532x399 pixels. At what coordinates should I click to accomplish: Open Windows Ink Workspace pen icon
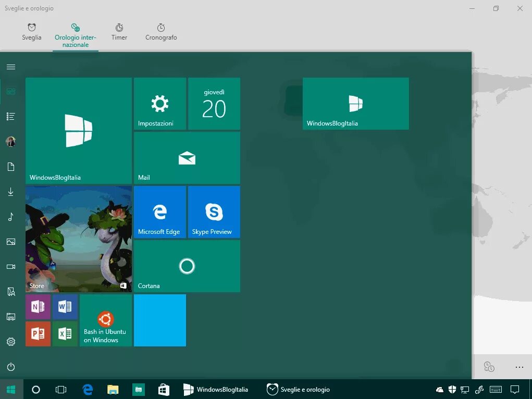pos(479,390)
